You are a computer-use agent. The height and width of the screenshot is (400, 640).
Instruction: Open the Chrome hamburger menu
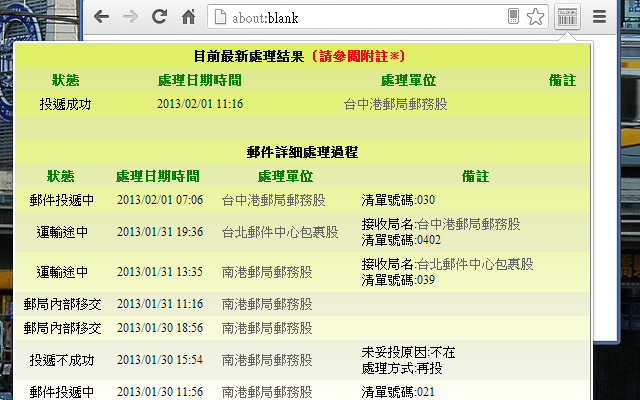(x=599, y=16)
